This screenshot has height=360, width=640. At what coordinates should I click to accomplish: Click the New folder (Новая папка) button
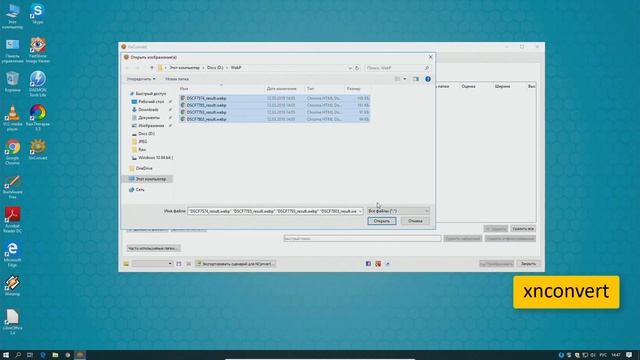click(177, 79)
